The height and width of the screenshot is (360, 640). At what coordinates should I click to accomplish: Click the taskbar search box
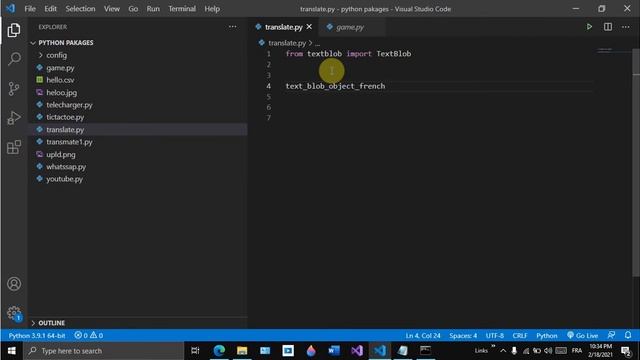point(104,351)
